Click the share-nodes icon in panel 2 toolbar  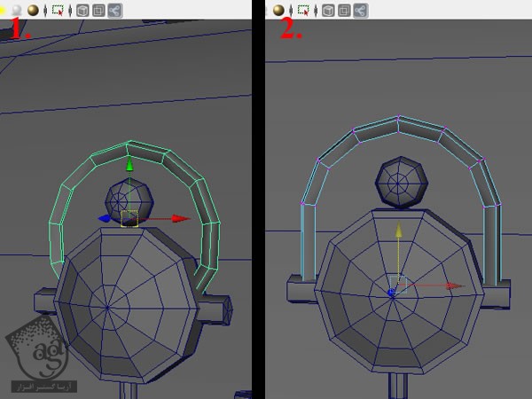[x=361, y=11]
